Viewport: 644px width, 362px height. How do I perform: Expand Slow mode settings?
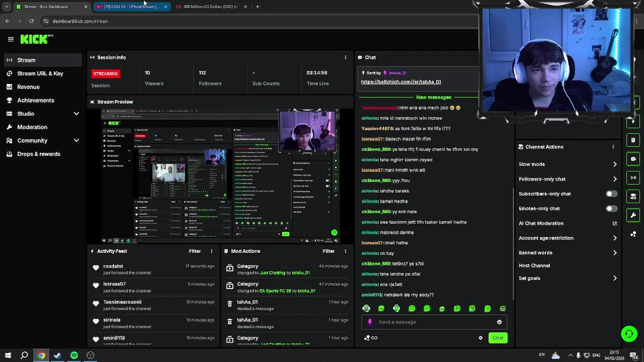click(x=615, y=164)
